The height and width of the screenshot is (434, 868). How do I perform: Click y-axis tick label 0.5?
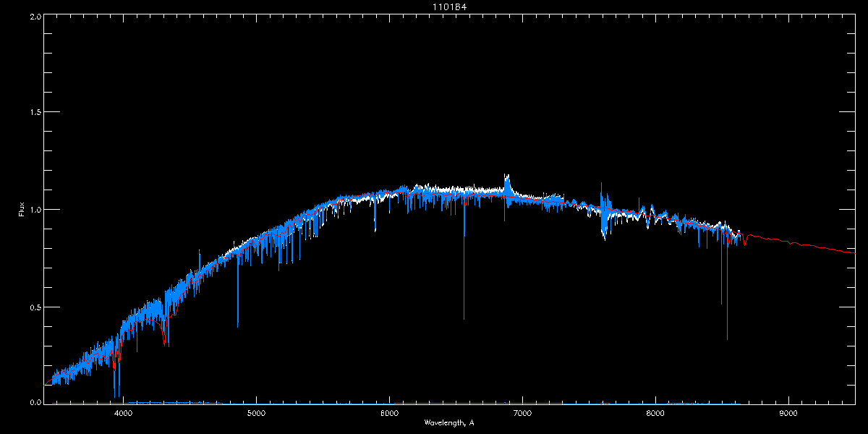[x=35, y=307]
